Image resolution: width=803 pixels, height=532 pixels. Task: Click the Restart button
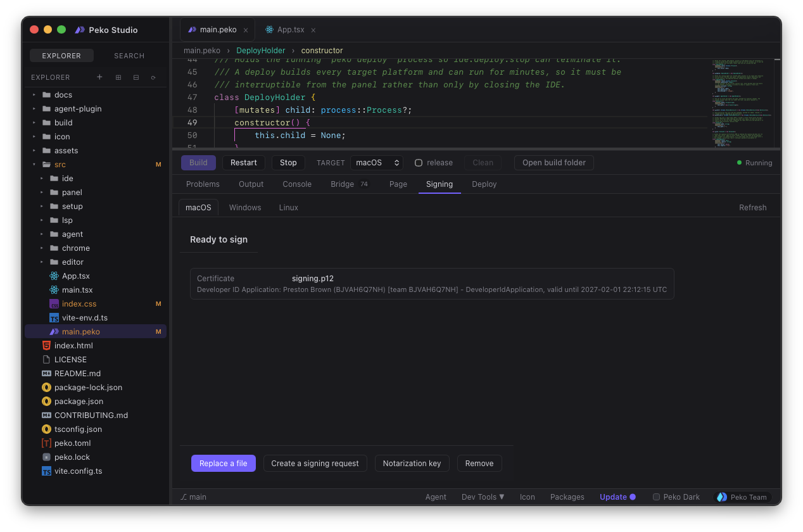click(x=244, y=163)
